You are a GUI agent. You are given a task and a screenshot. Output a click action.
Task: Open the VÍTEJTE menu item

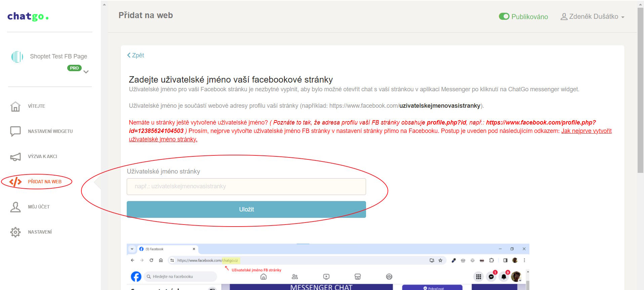[37, 106]
